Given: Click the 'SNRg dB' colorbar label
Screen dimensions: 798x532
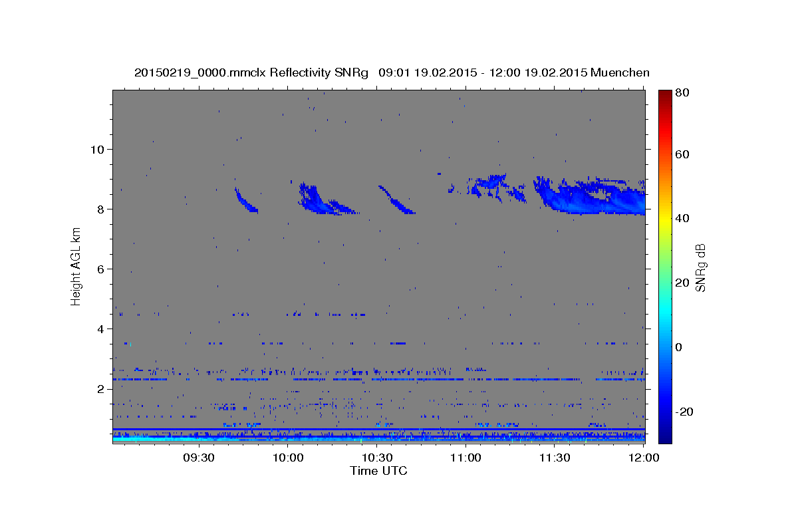Looking at the screenshot, I should (x=700, y=267).
